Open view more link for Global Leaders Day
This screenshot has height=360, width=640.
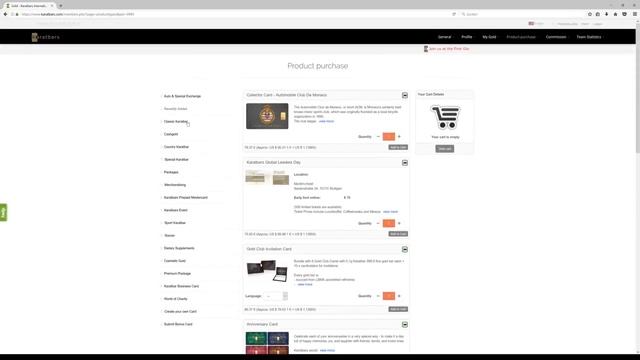(x=390, y=212)
